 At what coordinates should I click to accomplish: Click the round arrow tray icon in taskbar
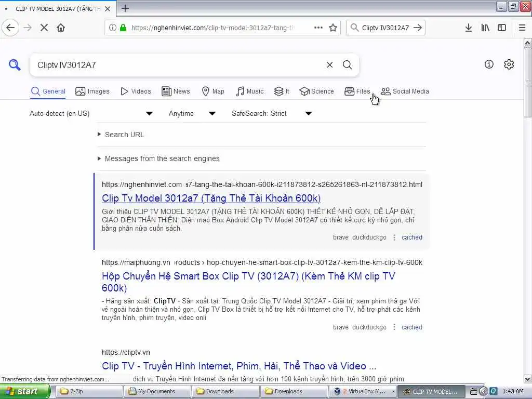click(x=484, y=392)
